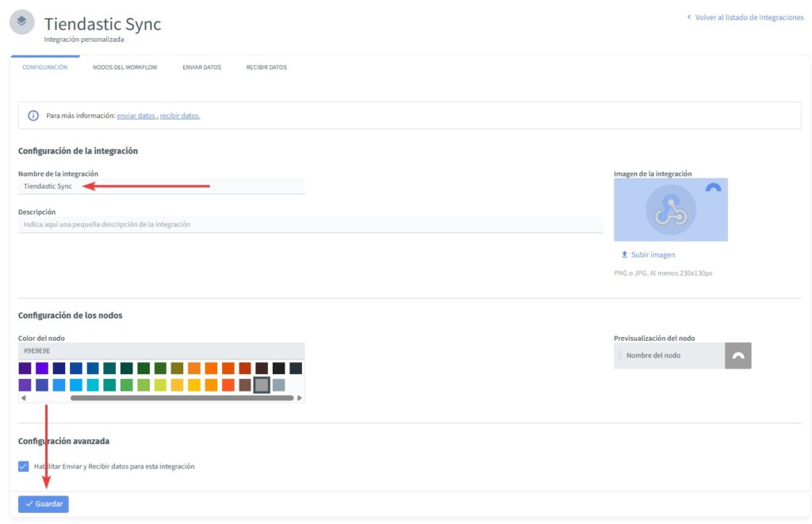Open the 'enviar datos' help link

[x=136, y=116]
